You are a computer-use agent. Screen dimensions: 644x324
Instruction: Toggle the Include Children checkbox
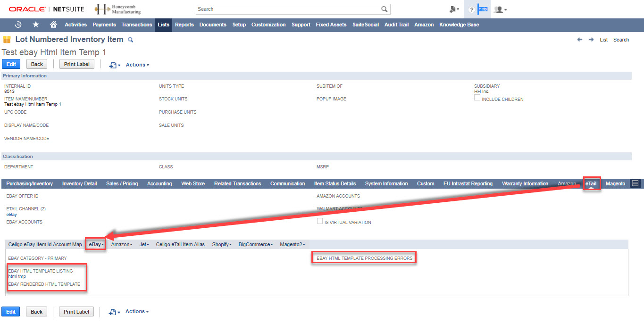point(477,98)
